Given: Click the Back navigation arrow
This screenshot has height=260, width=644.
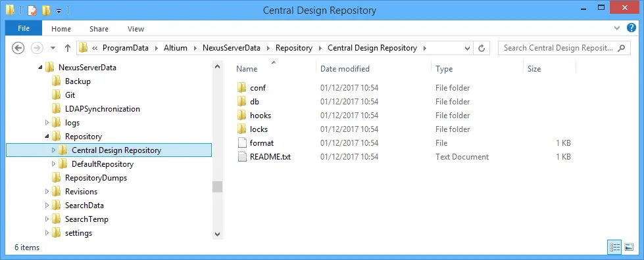Looking at the screenshot, I should pos(18,48).
